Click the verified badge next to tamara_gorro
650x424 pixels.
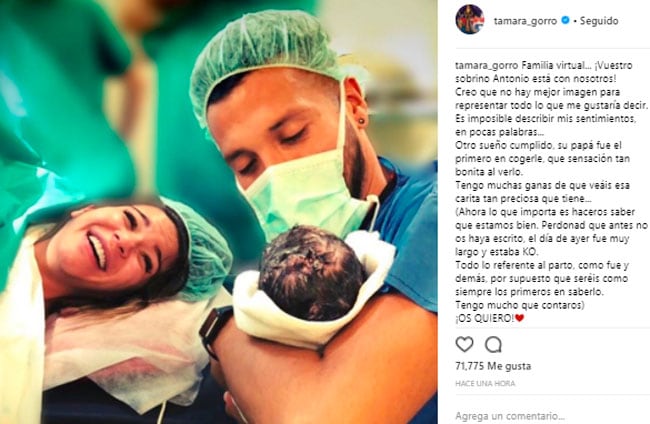point(565,20)
